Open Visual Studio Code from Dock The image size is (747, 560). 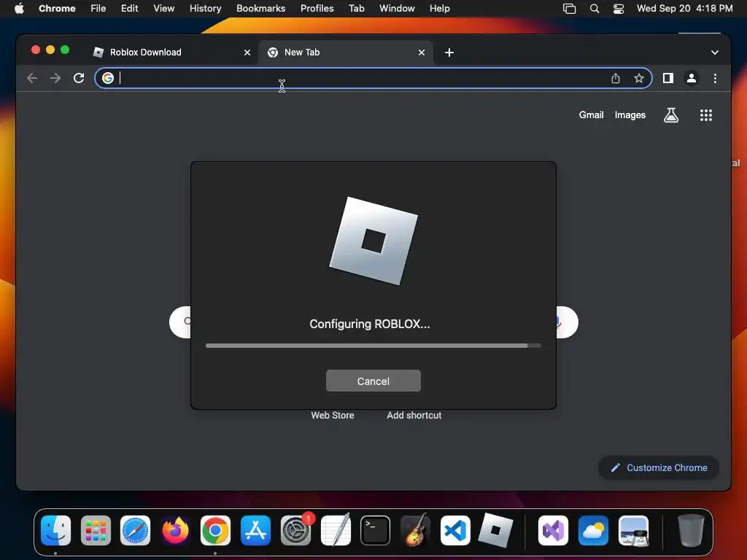click(x=455, y=531)
